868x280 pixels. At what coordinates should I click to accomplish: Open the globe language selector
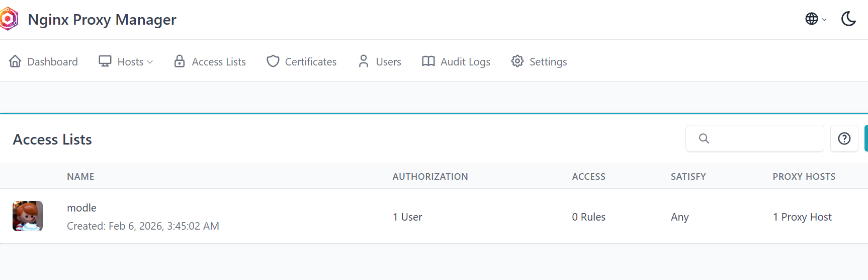point(815,19)
